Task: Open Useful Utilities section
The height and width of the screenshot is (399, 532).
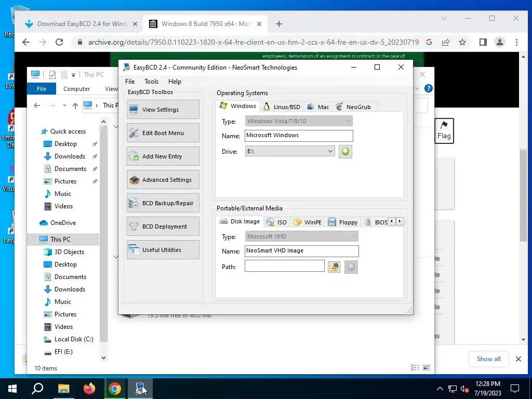Action: coord(163,250)
